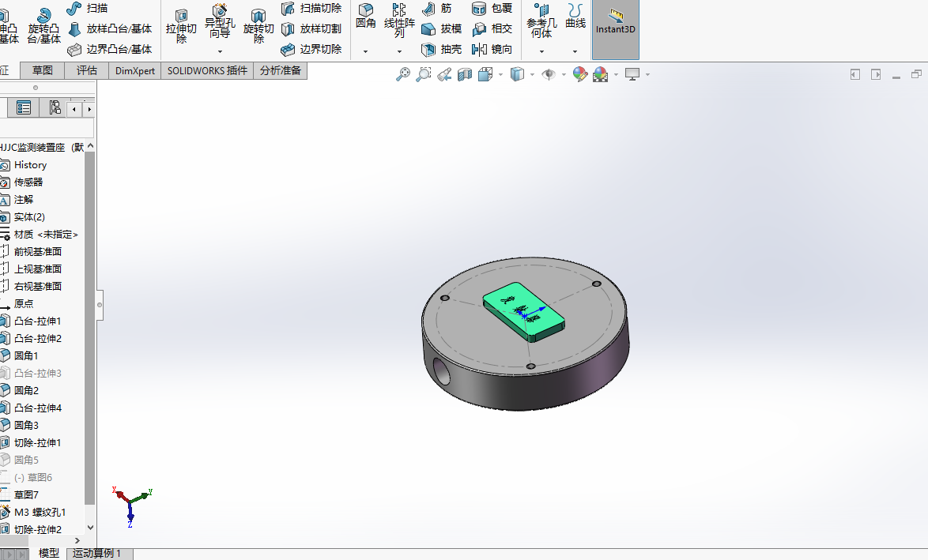Image resolution: width=928 pixels, height=560 pixels.
Task: Open the 线性阵列 pattern dropdown arrow
Action: [x=399, y=51]
